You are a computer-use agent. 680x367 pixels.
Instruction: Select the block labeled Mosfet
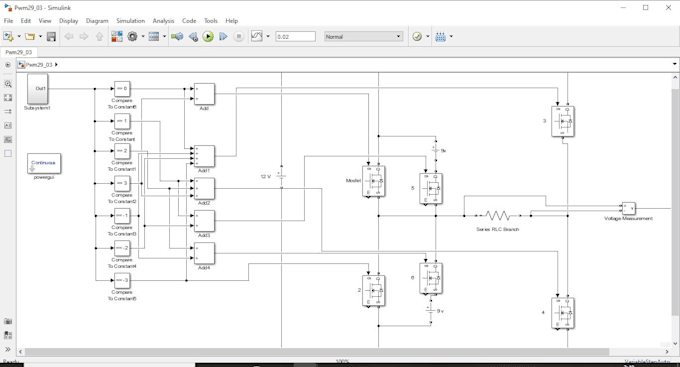[x=374, y=181]
